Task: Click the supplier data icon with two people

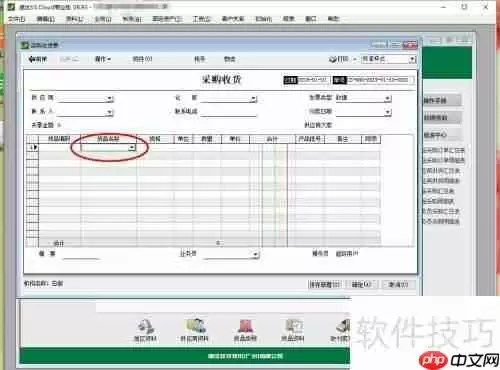Action: (195, 326)
